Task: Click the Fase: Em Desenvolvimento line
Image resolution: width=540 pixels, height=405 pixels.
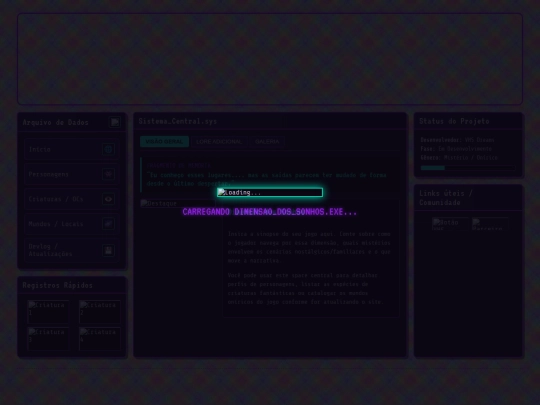Action: 456,149
